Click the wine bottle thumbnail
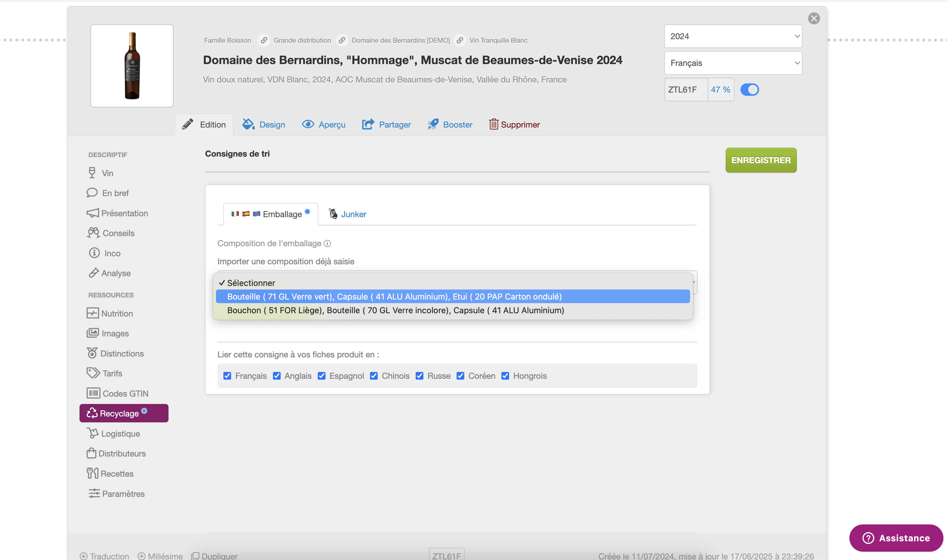Image resolution: width=947 pixels, height=560 pixels. 132,66
